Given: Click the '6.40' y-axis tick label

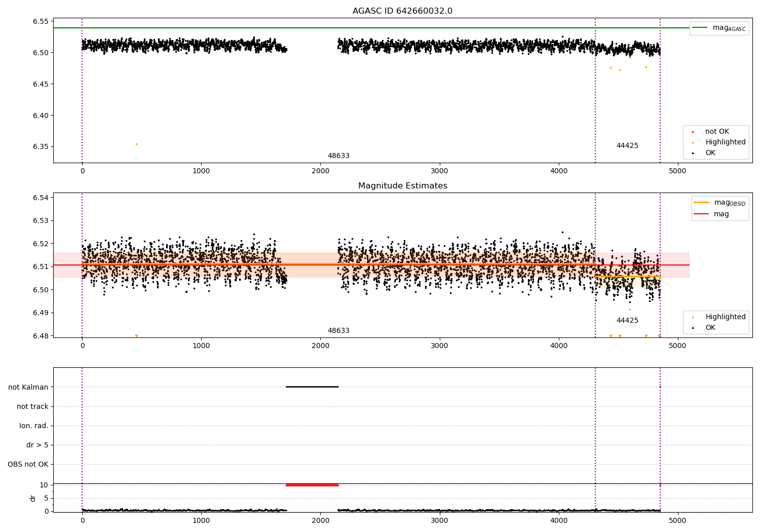Looking at the screenshot, I should pos(41,116).
